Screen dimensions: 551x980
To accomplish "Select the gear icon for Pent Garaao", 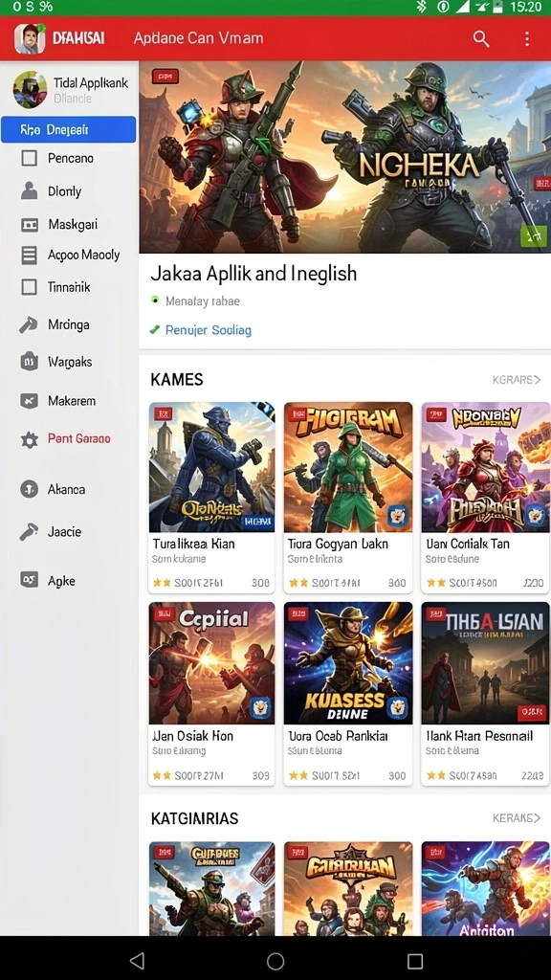I will point(30,439).
